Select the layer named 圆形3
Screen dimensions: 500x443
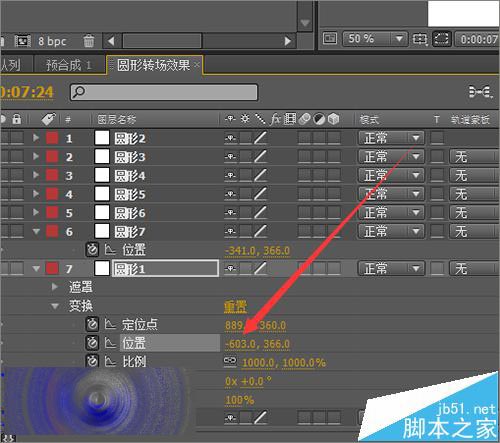pos(130,157)
